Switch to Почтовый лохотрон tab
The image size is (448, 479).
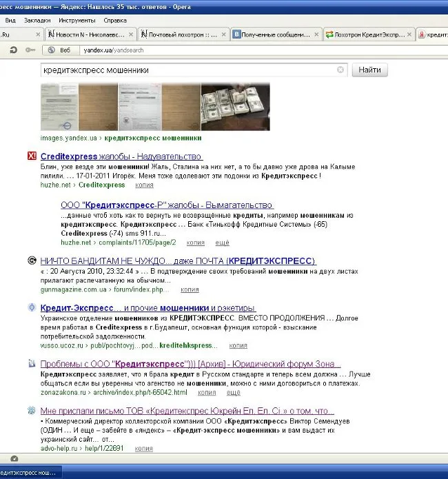(x=183, y=34)
